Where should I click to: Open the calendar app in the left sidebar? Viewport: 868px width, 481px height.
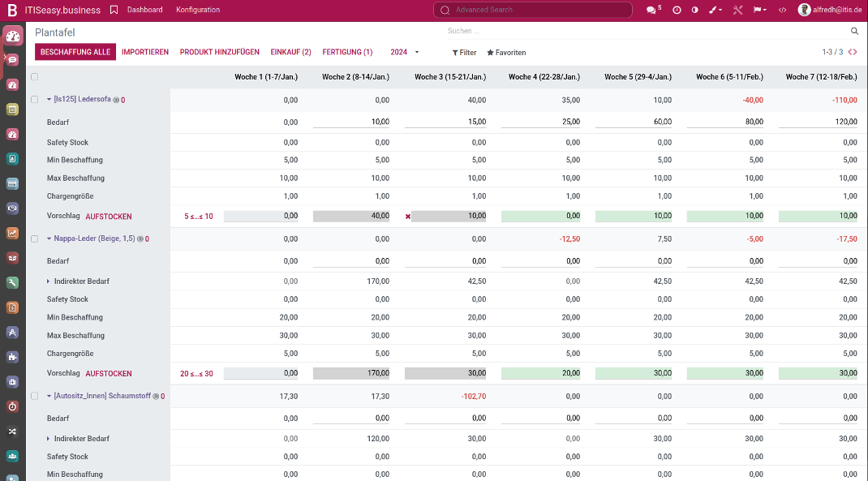pos(12,109)
